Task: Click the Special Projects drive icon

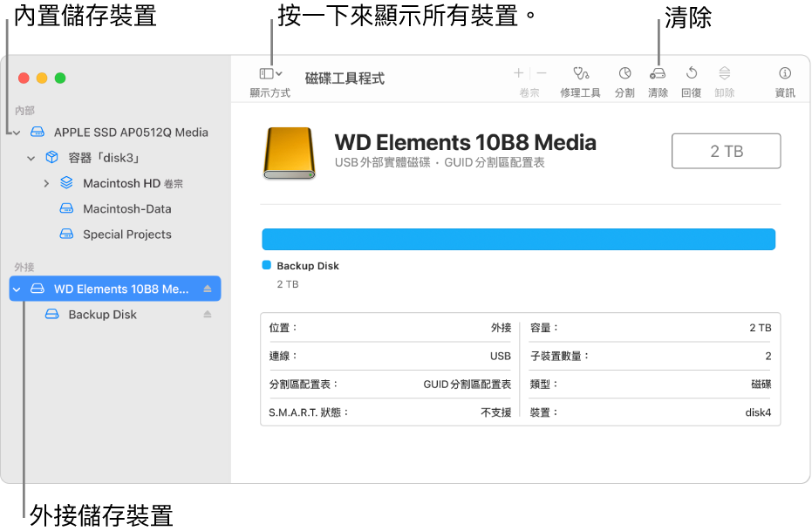Action: point(66,234)
